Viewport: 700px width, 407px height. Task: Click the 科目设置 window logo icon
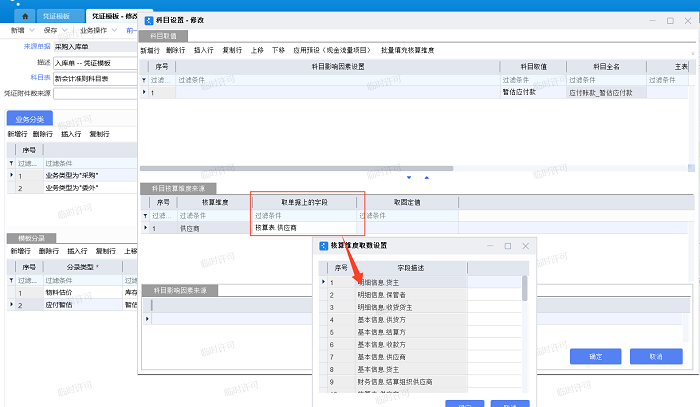(x=150, y=18)
